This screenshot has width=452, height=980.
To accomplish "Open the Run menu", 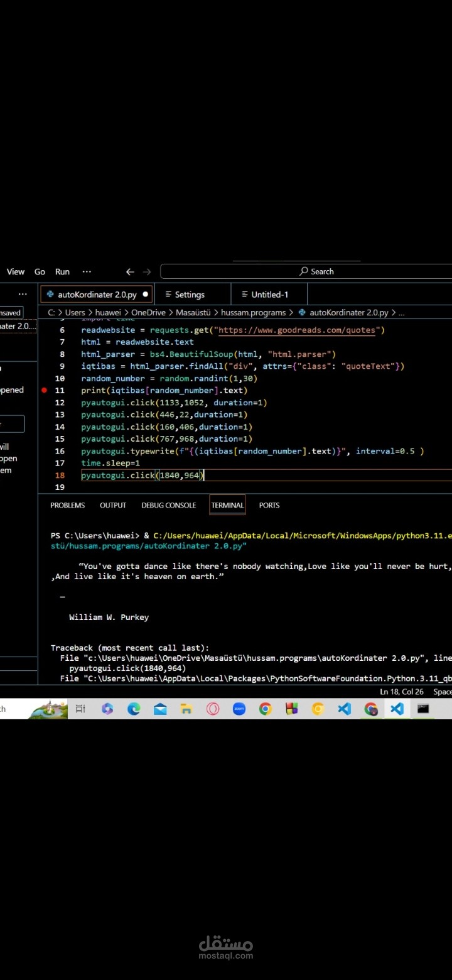I will click(62, 272).
